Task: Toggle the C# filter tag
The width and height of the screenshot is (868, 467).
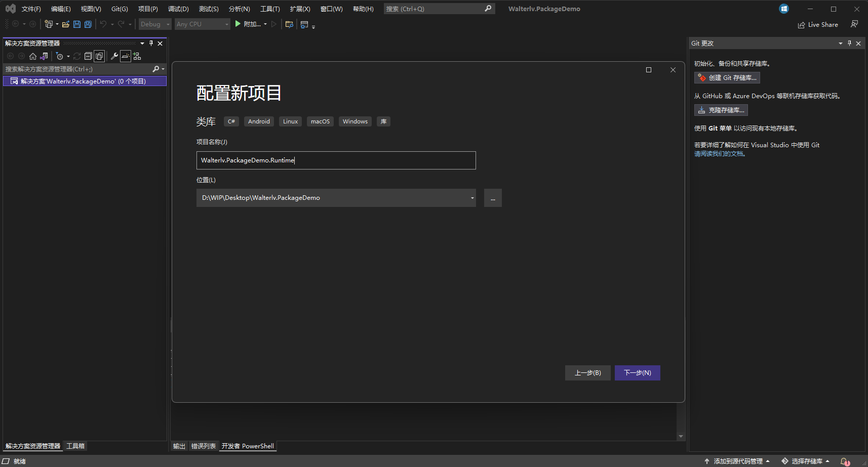Action: coord(231,121)
